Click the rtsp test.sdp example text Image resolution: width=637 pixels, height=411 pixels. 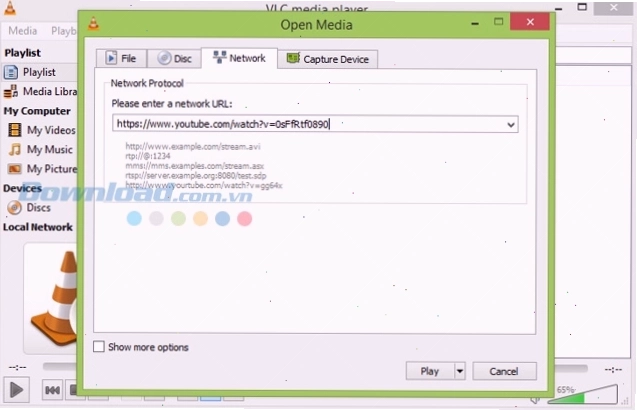pos(196,175)
